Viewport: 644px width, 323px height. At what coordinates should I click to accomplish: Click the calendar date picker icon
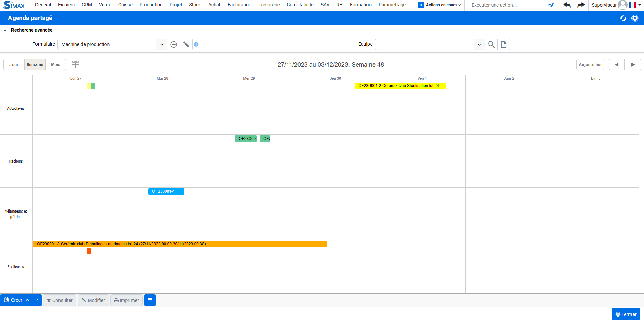coord(75,65)
